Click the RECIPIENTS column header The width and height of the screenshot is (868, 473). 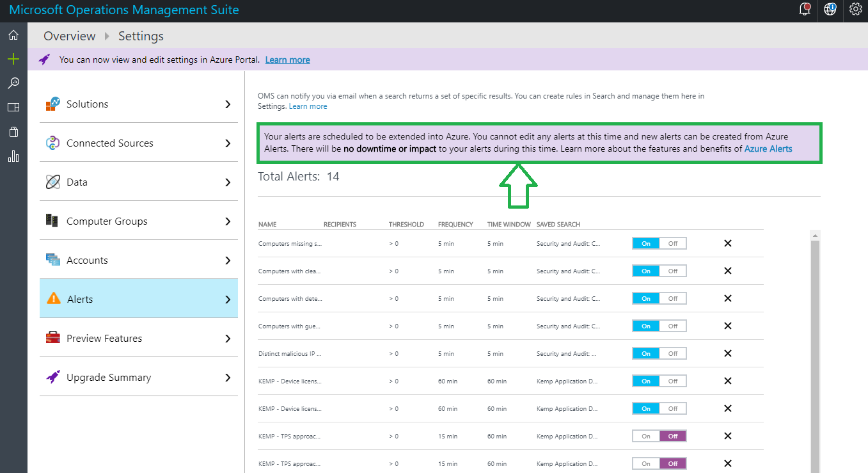tap(340, 225)
